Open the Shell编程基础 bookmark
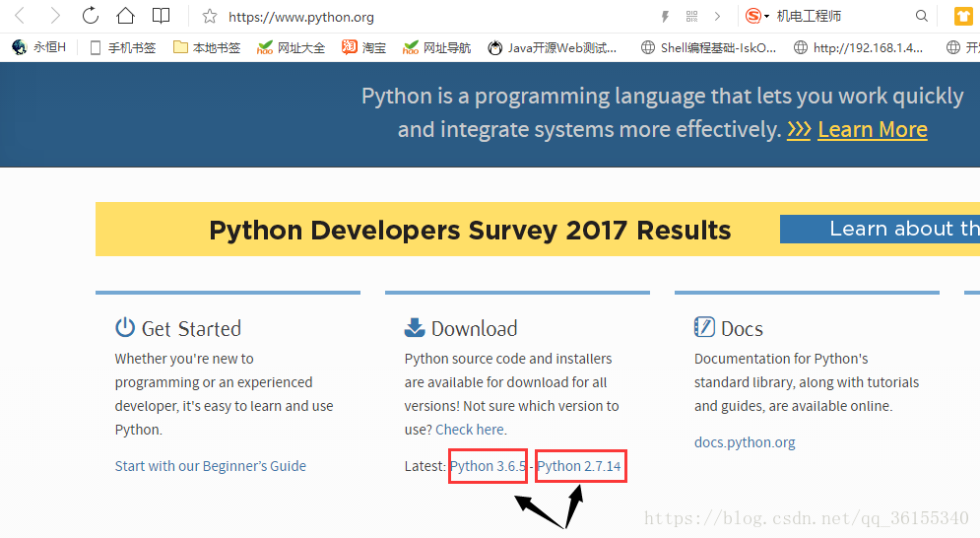980x538 pixels. 709,47
